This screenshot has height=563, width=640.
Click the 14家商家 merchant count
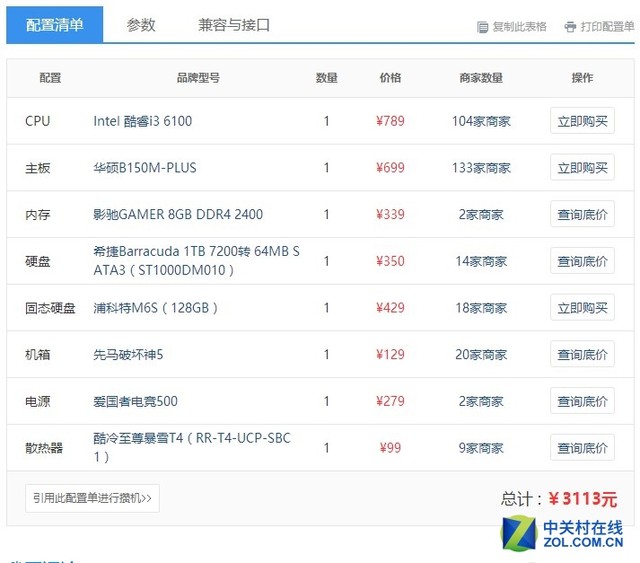(x=481, y=261)
